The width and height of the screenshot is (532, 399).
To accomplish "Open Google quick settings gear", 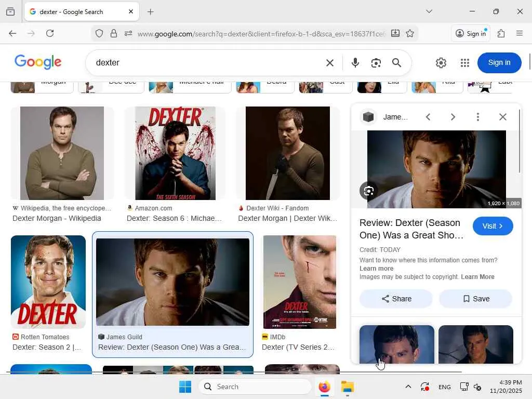I will (x=441, y=63).
